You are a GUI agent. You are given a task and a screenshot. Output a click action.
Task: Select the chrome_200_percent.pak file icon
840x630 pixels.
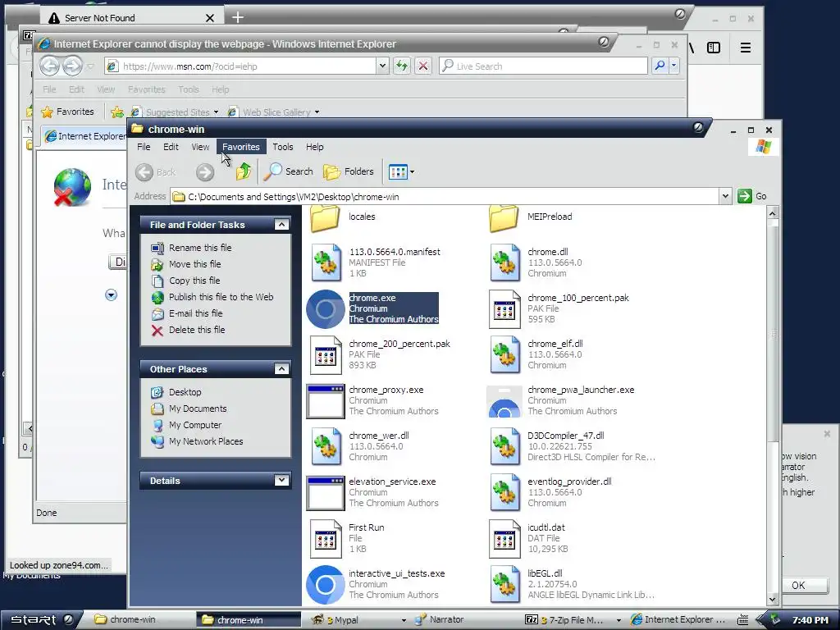[326, 354]
